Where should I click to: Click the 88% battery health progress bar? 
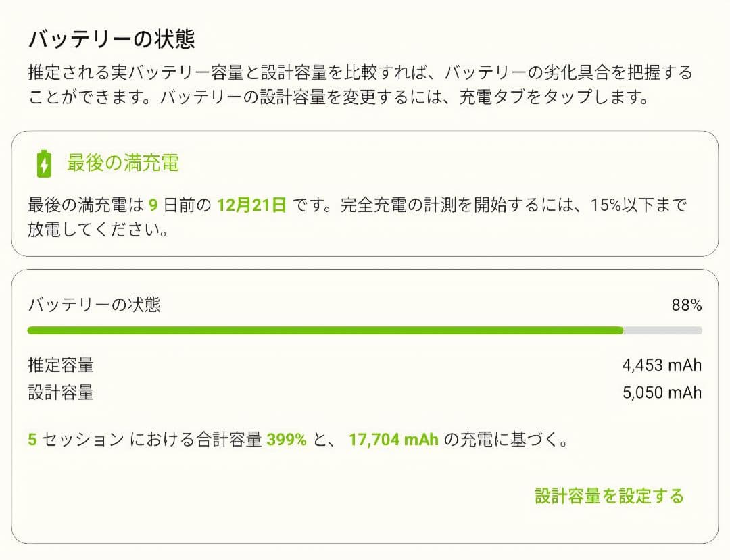365,330
